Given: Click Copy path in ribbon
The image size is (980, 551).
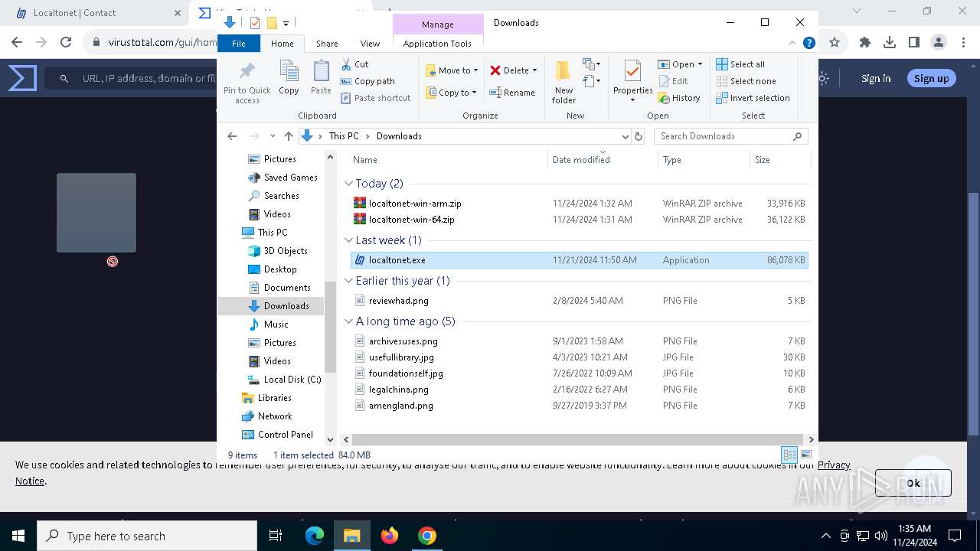Looking at the screenshot, I should pyautogui.click(x=367, y=81).
